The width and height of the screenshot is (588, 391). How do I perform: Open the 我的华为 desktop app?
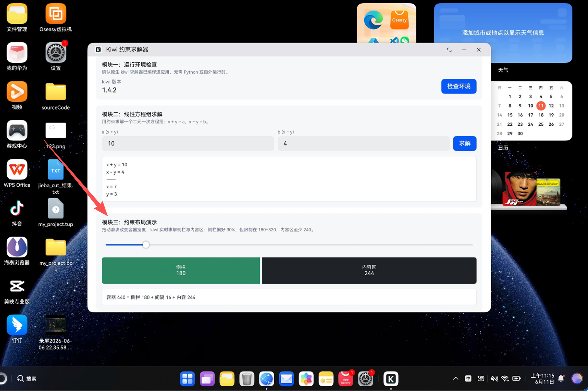(17, 53)
